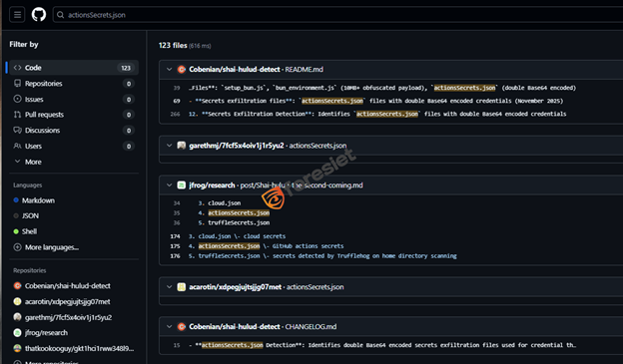Click the search magnifier icon
The image size is (623, 364).
60,15
